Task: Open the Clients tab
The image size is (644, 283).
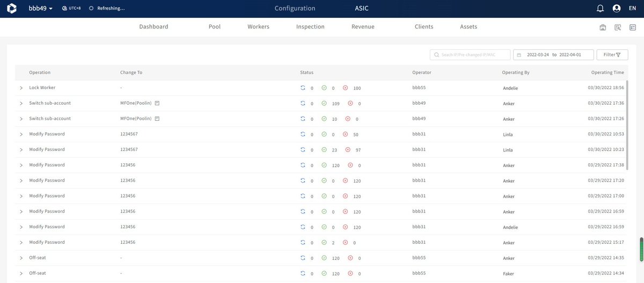Action: point(424,26)
